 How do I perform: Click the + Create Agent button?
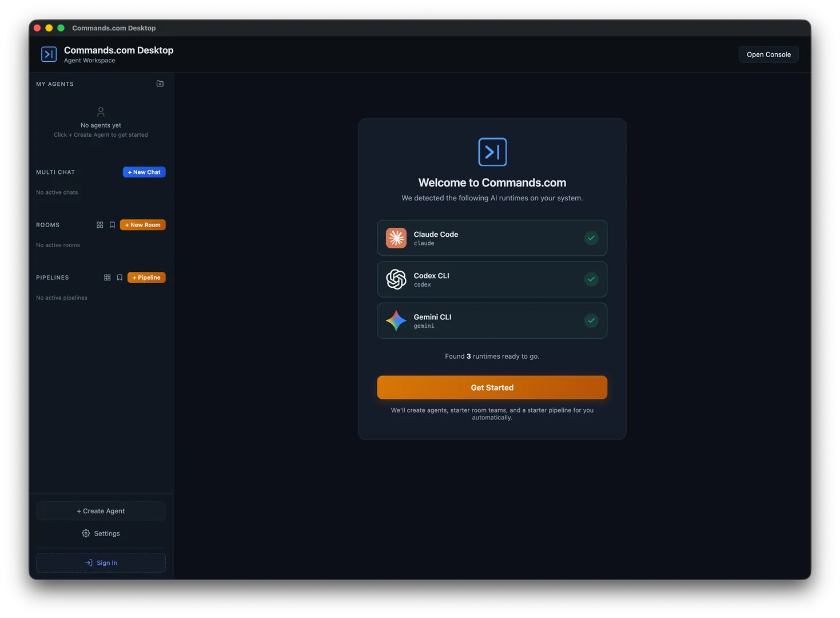coord(101,511)
